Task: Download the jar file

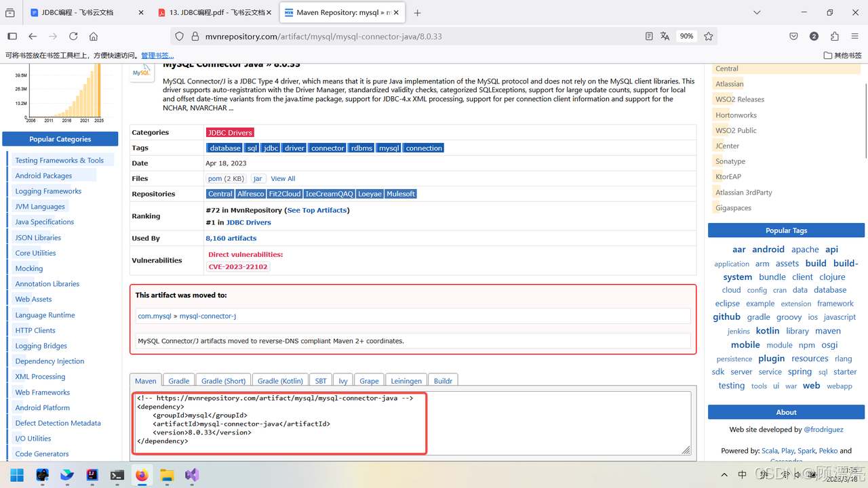Action: pos(258,178)
